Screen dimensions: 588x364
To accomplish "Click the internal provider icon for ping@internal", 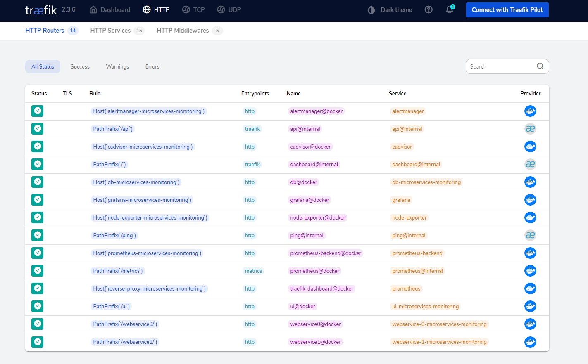I will [530, 235].
